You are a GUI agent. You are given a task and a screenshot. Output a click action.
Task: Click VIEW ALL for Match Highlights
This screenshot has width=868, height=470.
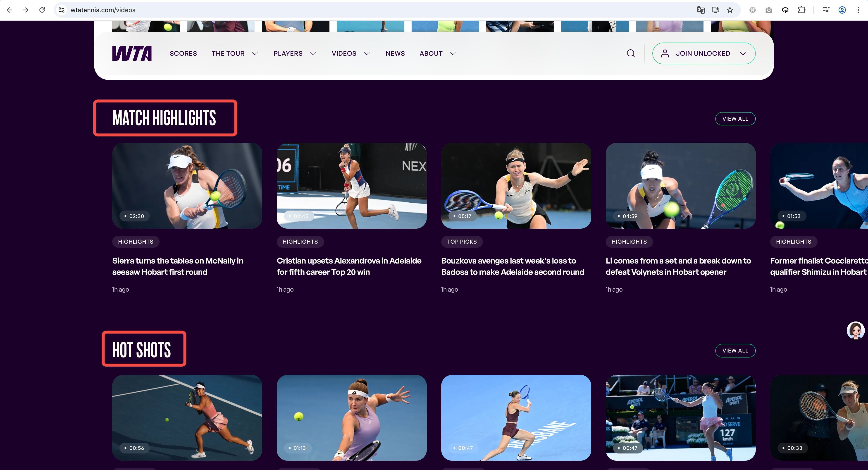[x=735, y=119]
